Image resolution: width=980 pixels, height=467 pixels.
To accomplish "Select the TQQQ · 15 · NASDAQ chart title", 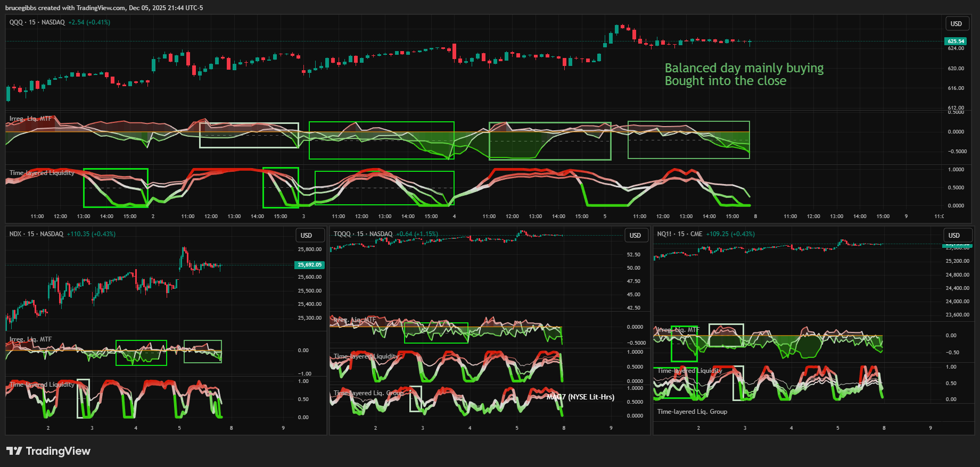I will (363, 234).
